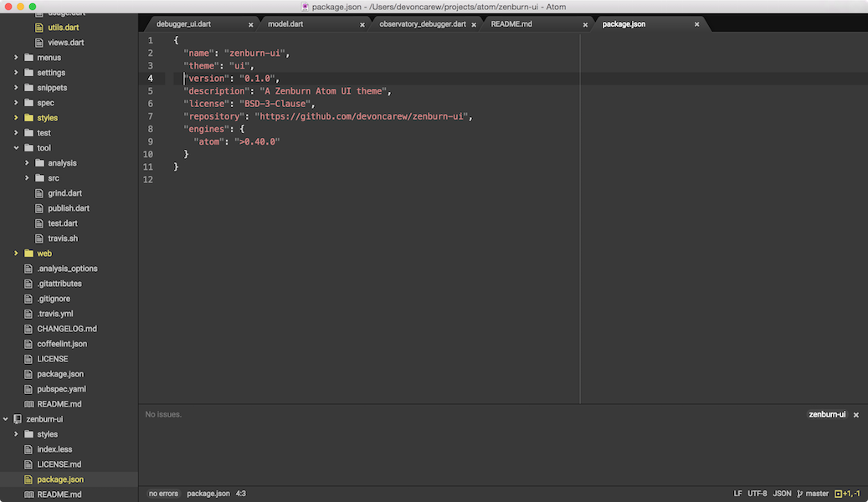The width and height of the screenshot is (868, 502).
Task: Click LF line ending selector
Action: coord(737,494)
